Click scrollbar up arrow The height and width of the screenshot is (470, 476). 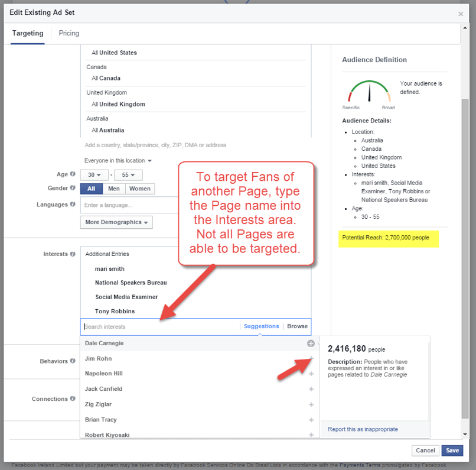coord(465,28)
